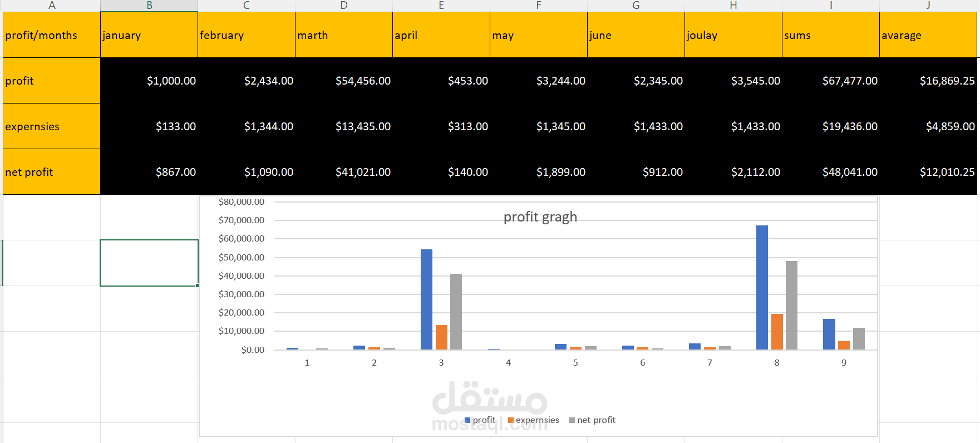Image resolution: width=980 pixels, height=443 pixels.
Task: Click the 'profit/months' header cell
Action: (52, 35)
